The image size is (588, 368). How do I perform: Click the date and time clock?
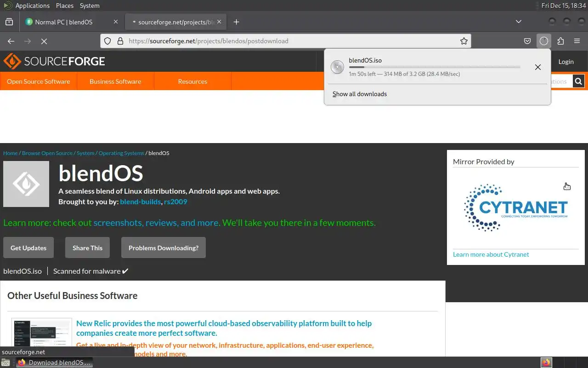pyautogui.click(x=564, y=6)
